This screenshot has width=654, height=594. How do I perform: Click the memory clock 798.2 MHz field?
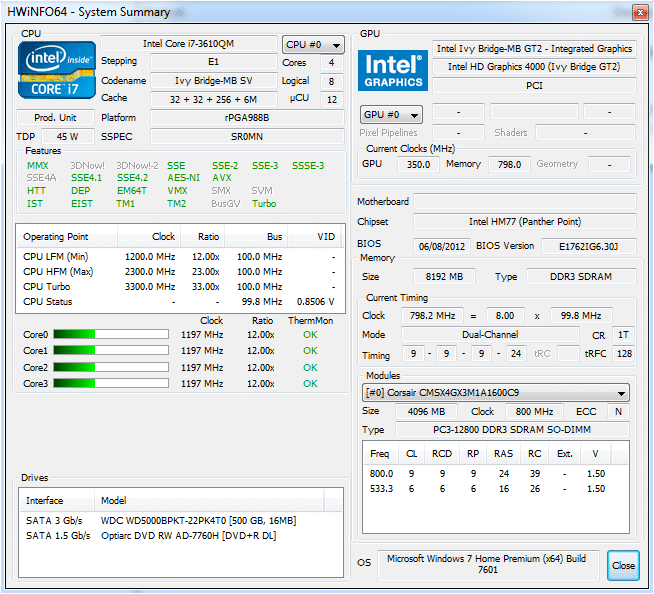(x=432, y=316)
